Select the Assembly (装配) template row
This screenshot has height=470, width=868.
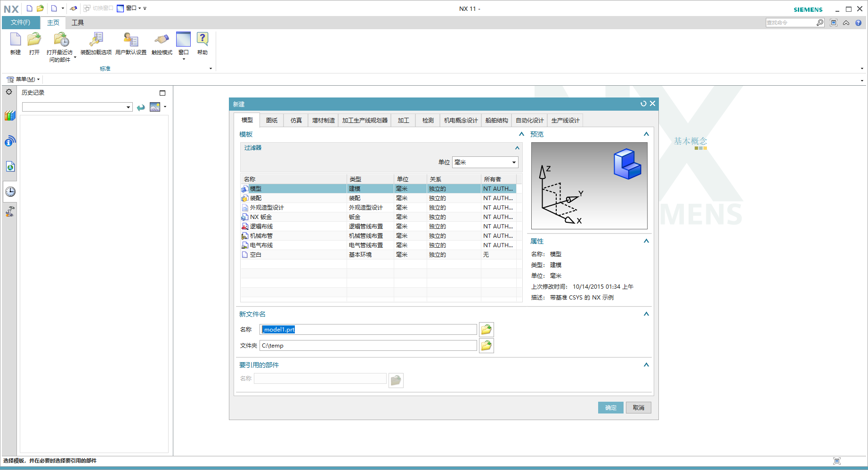pyautogui.click(x=379, y=198)
